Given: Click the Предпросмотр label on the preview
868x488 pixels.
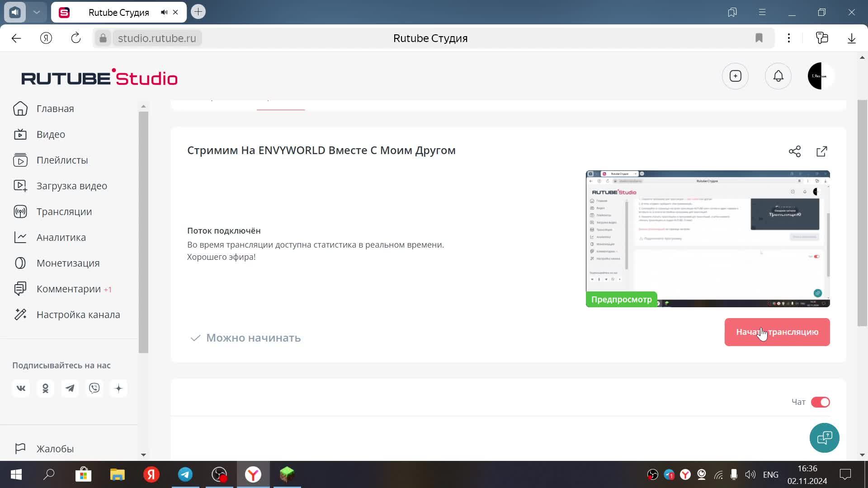Looking at the screenshot, I should [622, 299].
